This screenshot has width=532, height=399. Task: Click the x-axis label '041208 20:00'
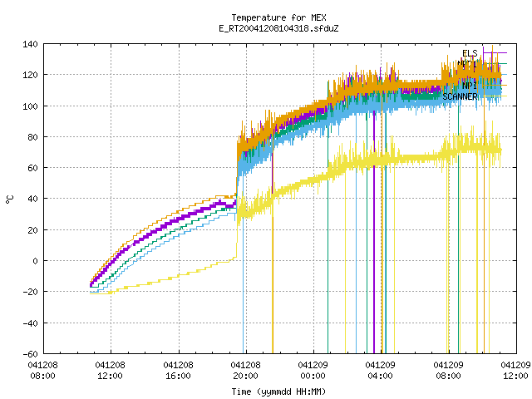246,370
